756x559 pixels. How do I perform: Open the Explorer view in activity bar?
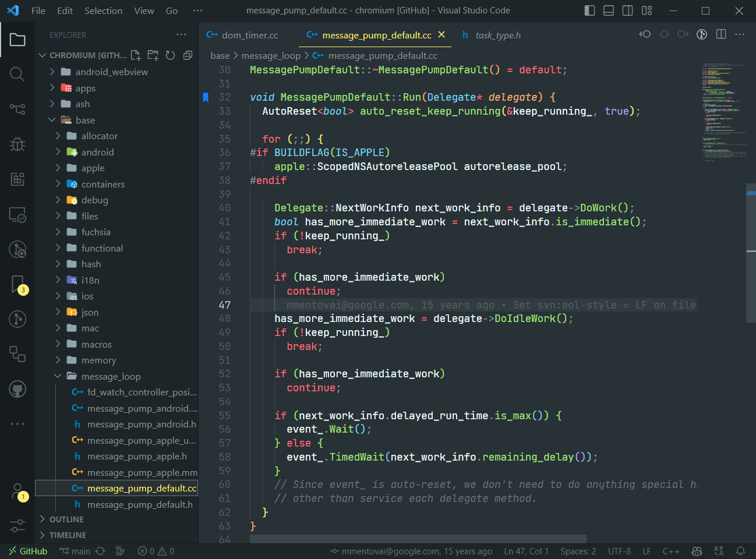click(x=17, y=40)
